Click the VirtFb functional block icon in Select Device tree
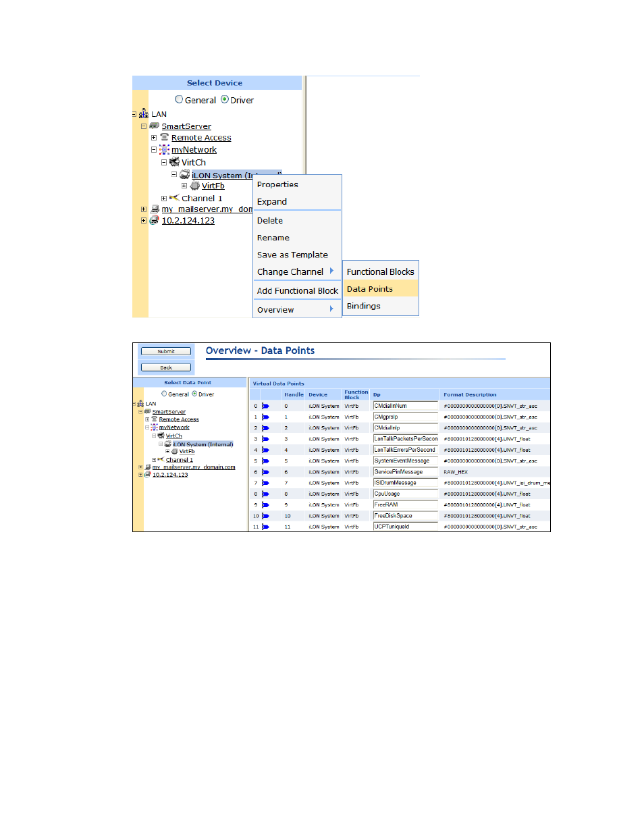644x834 pixels. (x=194, y=186)
